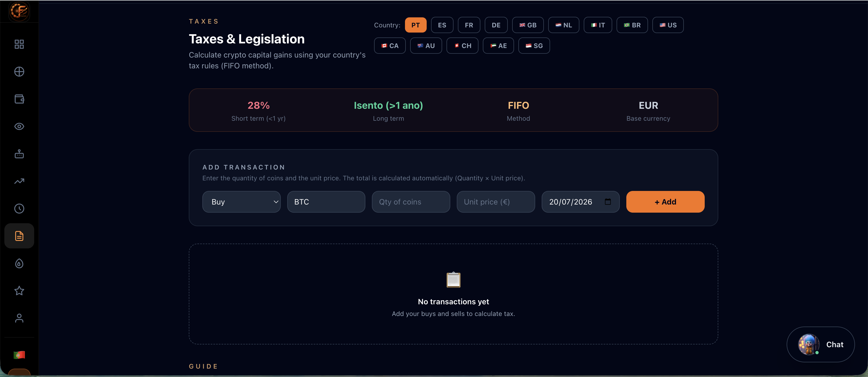Switch country to ES
Viewport: 868px width, 377px height.
point(442,25)
